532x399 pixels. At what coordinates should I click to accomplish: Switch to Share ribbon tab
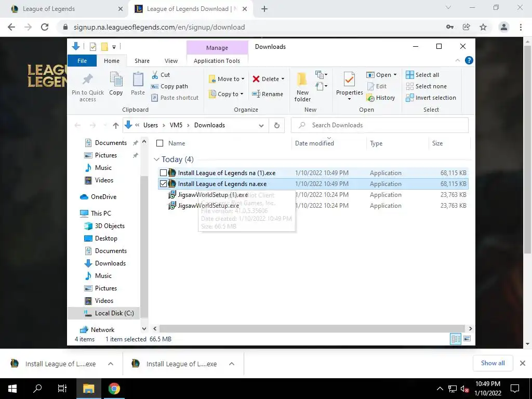142,61
